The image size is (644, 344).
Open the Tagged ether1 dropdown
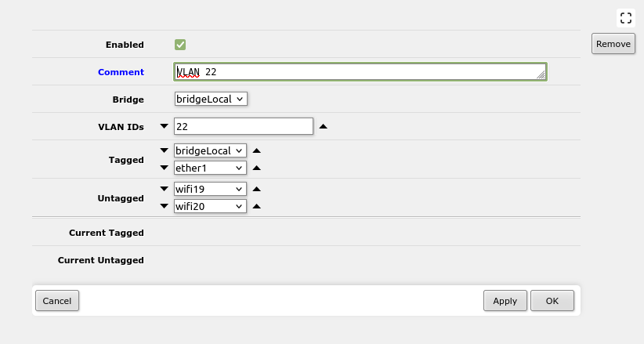click(x=210, y=168)
